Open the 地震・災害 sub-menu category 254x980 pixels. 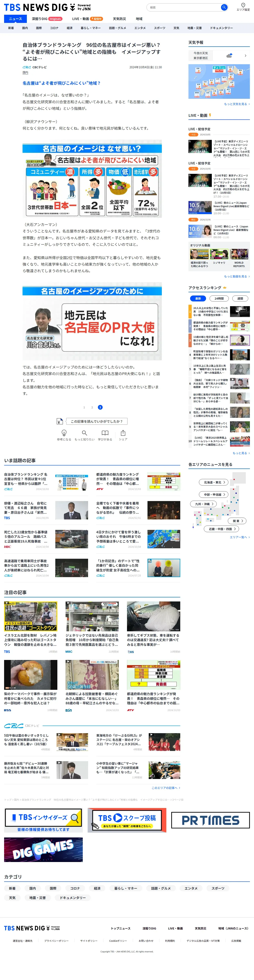coord(195,28)
